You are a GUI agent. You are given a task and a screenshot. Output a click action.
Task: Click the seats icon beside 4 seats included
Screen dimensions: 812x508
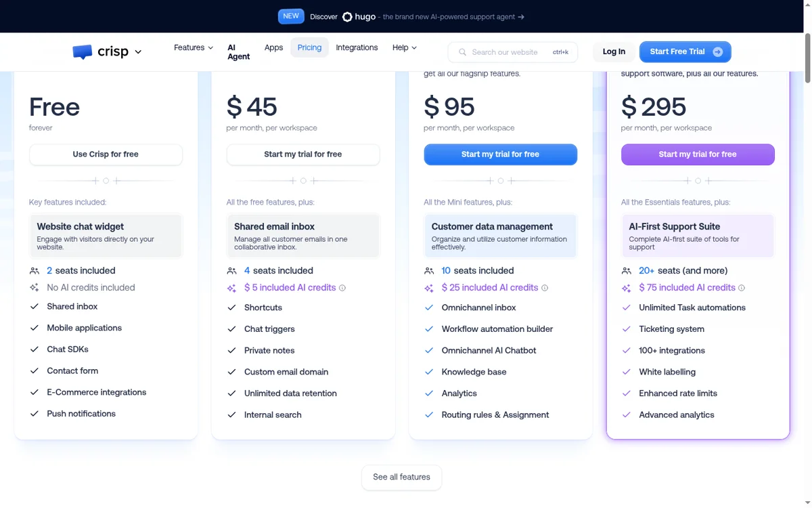point(231,271)
